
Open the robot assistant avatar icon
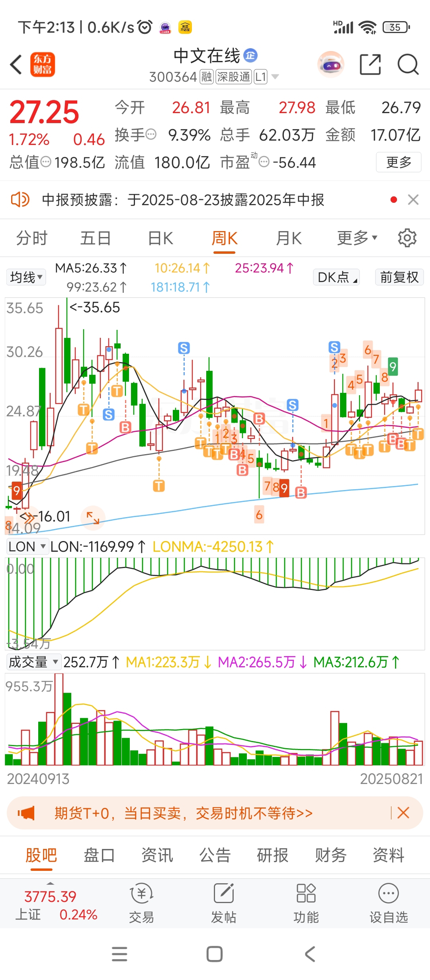(331, 64)
